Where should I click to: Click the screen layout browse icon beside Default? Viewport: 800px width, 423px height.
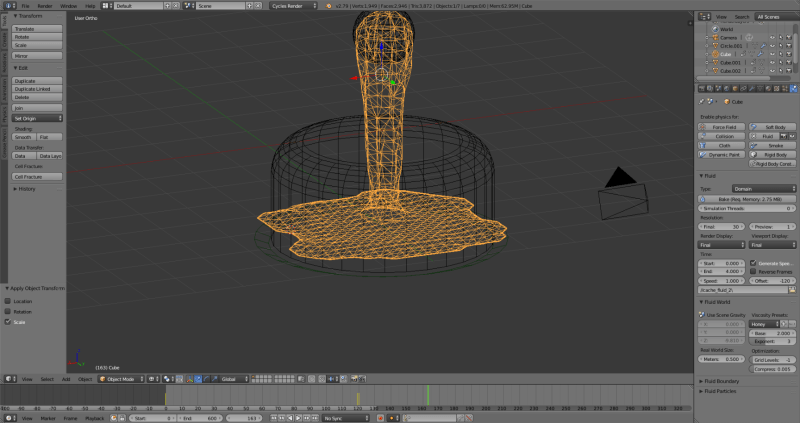108,6
